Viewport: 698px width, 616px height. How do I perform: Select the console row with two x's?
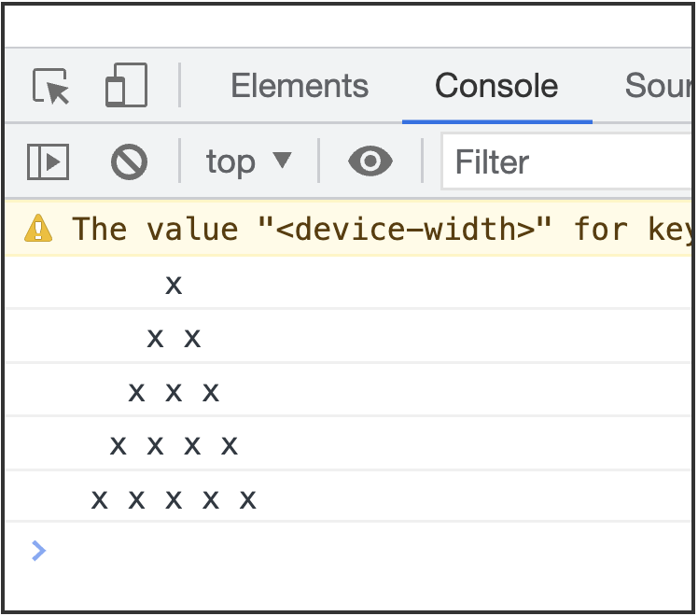(174, 338)
